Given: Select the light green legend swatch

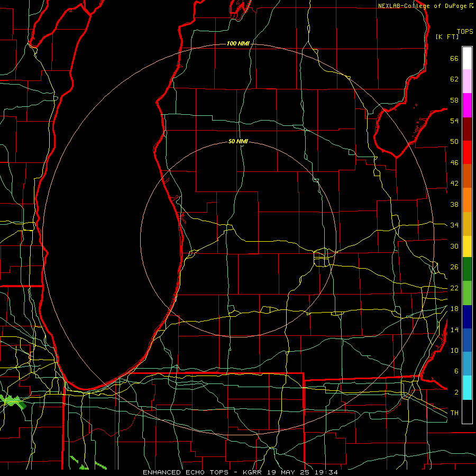Looking at the screenshot, I should click(x=467, y=293).
